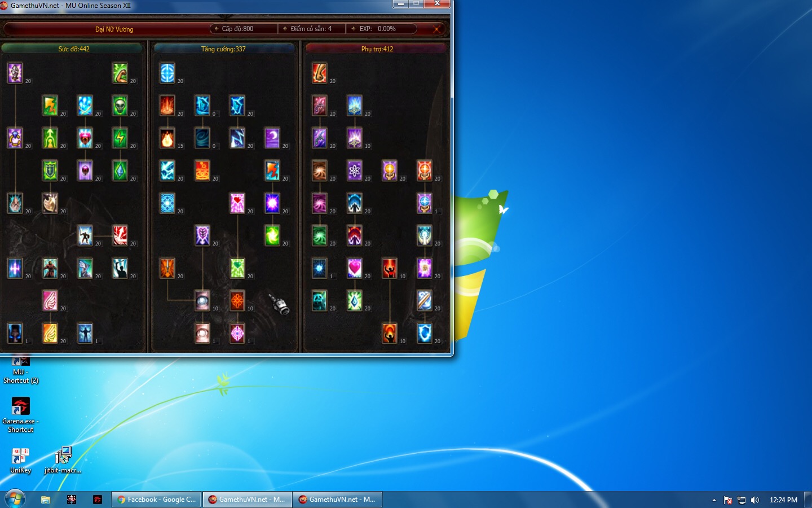Viewport: 812px width, 508px height.
Task: Click the orange trident skill icon
Action: 167,268
